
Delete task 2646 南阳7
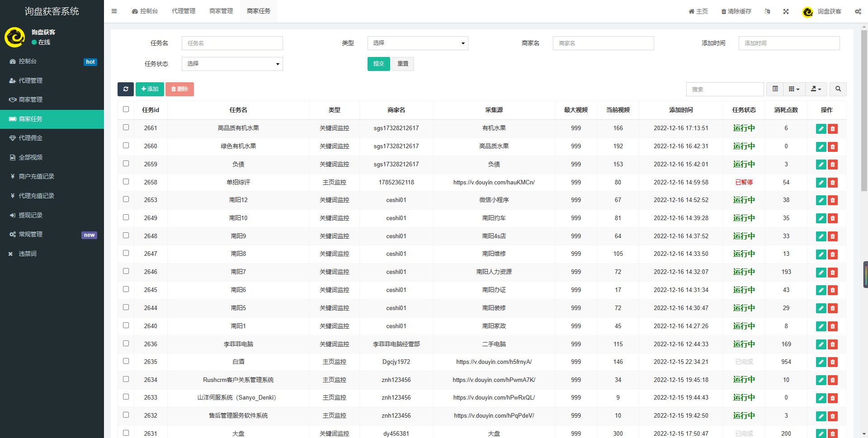[832, 273]
